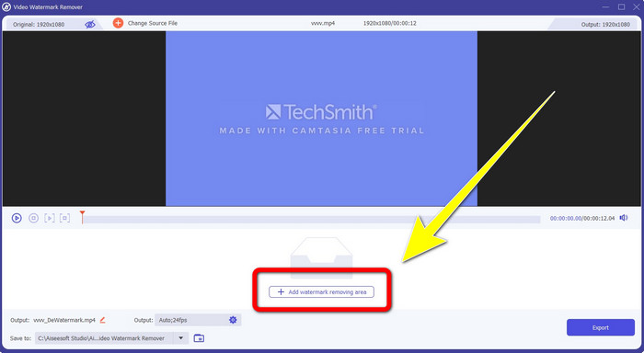Click the Export button

click(601, 327)
